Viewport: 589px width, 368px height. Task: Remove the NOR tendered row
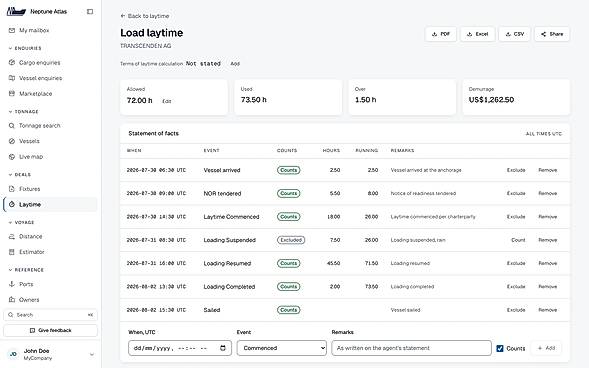(x=547, y=193)
